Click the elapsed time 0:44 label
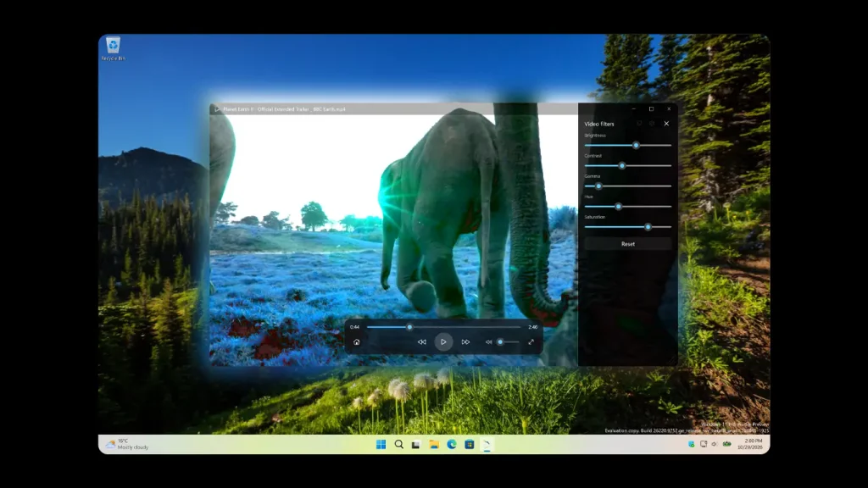868x488 pixels. pos(355,327)
